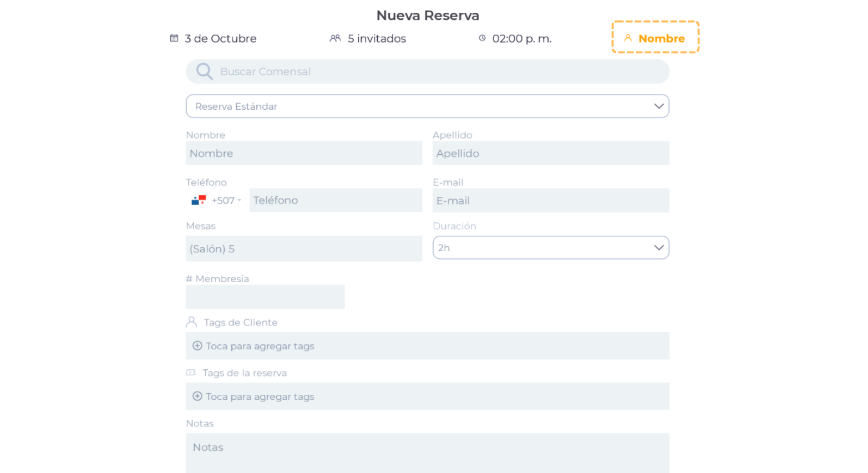
Task: Switch to the 5 invitados step
Action: (x=377, y=39)
